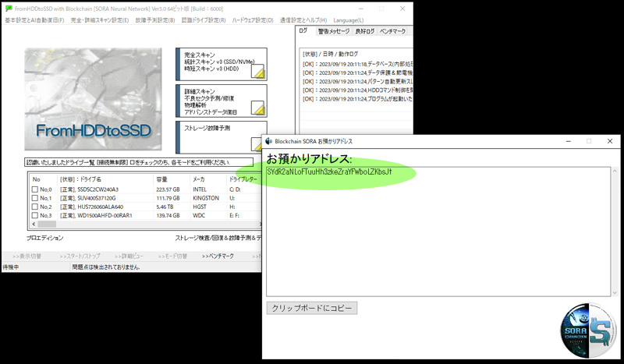
Task: Check drive No,2 HUS726060ALA640
Action: point(35,207)
